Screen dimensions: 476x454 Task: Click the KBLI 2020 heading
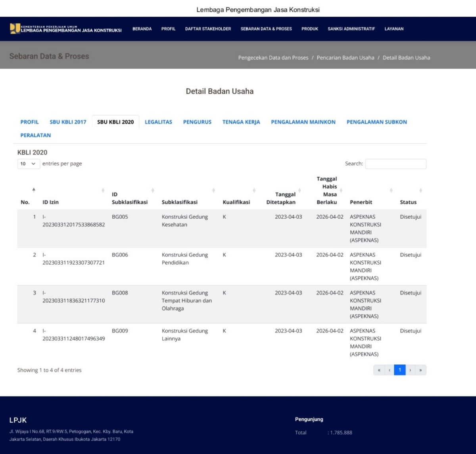tap(32, 152)
